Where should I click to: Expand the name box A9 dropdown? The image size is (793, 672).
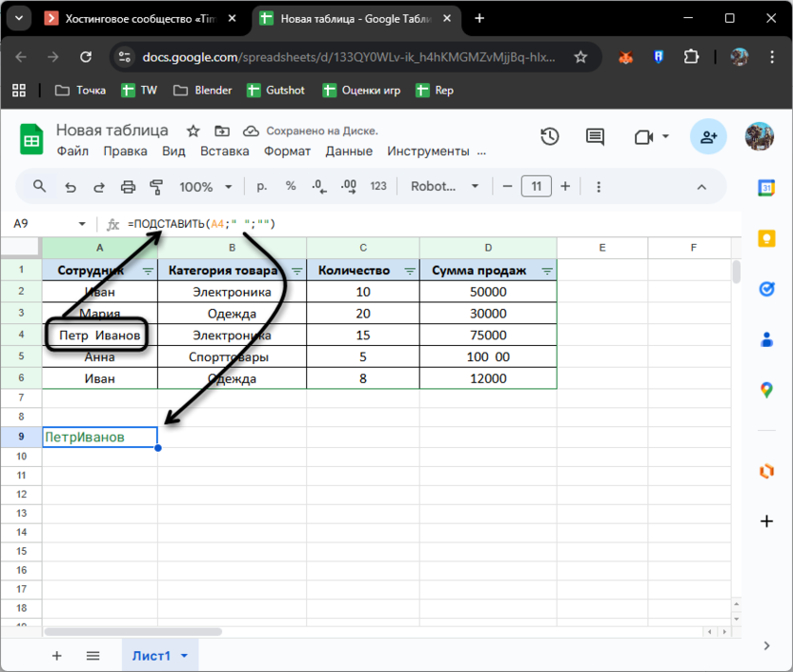click(82, 224)
